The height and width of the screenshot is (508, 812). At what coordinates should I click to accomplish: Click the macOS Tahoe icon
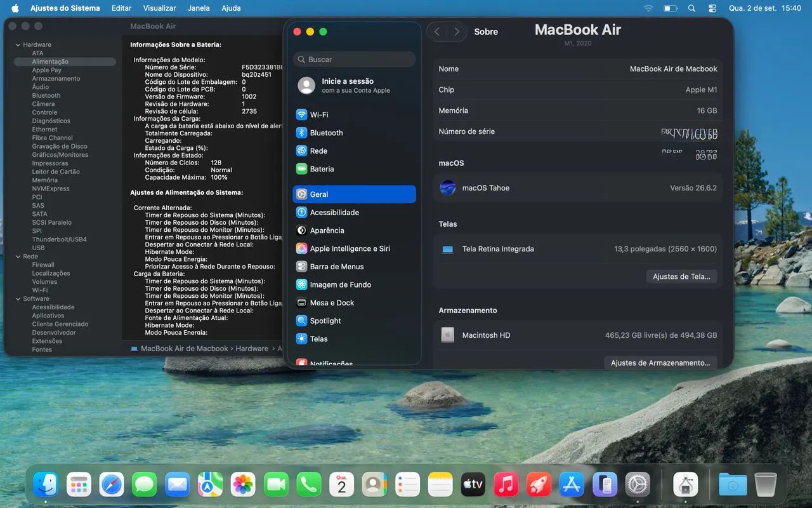click(448, 188)
